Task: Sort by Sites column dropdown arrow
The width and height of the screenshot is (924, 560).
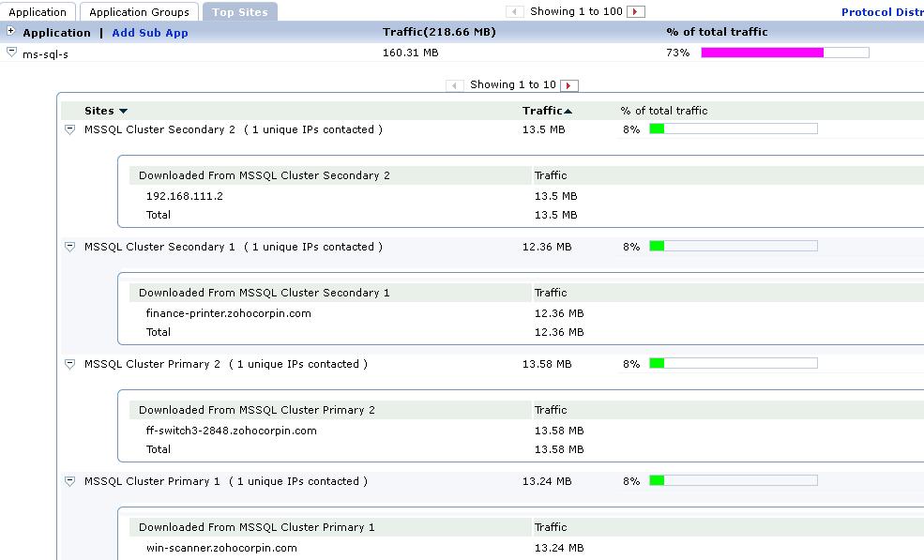Action: [123, 112]
